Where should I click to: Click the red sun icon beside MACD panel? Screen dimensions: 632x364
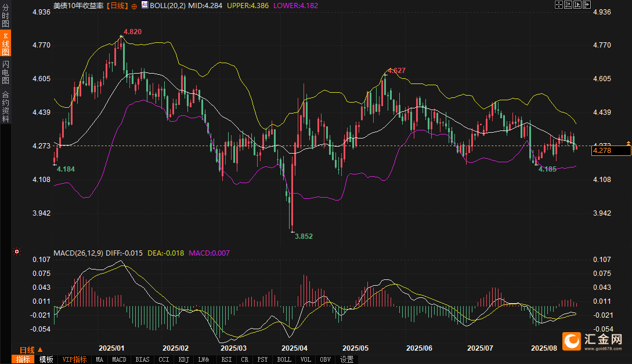click(17, 252)
